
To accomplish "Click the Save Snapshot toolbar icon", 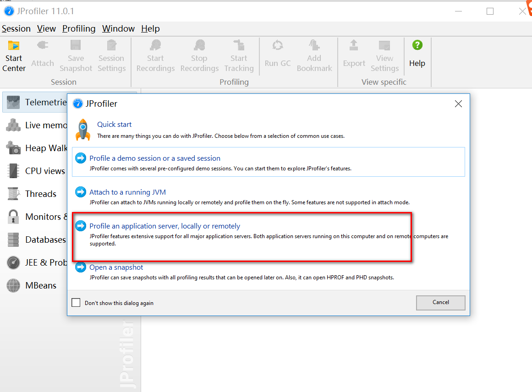I will click(x=75, y=45).
